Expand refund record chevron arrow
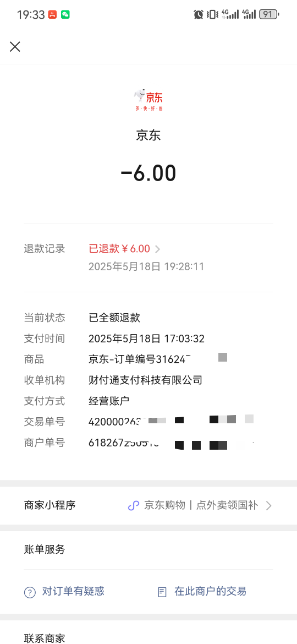Viewport: 297px width, 644px height. coord(157,249)
